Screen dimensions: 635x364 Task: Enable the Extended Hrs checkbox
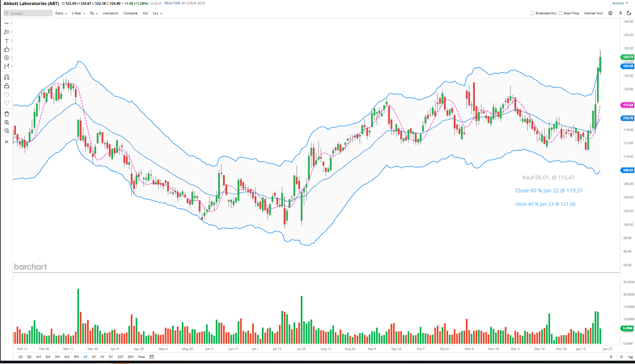[x=533, y=13]
